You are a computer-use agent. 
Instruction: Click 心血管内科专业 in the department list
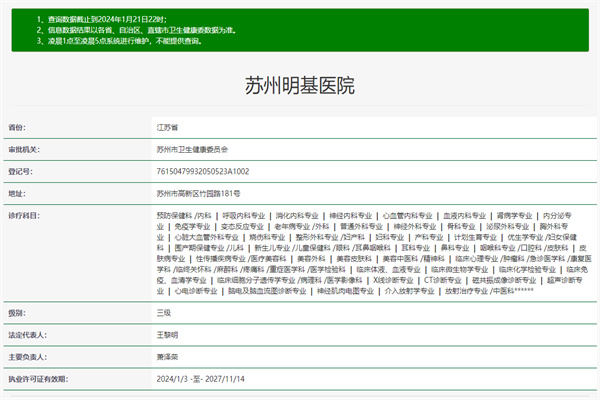click(x=408, y=216)
